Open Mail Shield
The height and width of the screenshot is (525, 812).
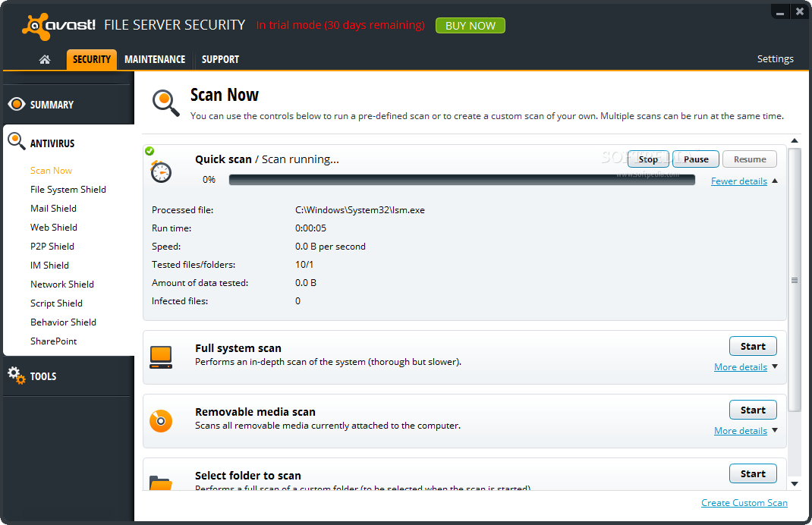tap(53, 208)
